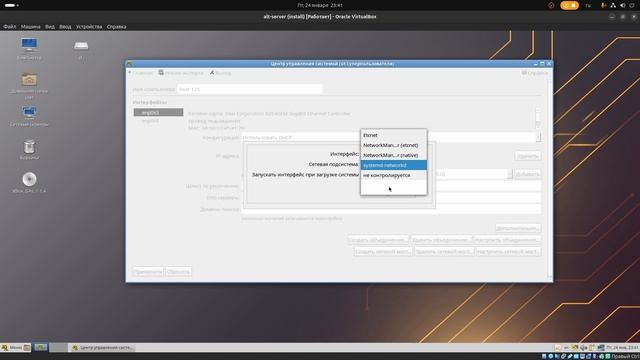
Task: Open the VBox_GAs disc icon
Action: pyautogui.click(x=29, y=182)
